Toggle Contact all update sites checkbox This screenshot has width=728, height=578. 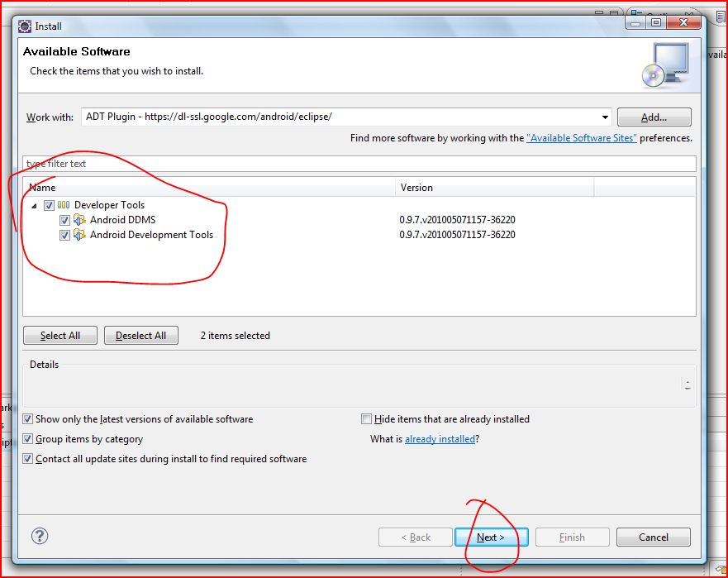28,459
